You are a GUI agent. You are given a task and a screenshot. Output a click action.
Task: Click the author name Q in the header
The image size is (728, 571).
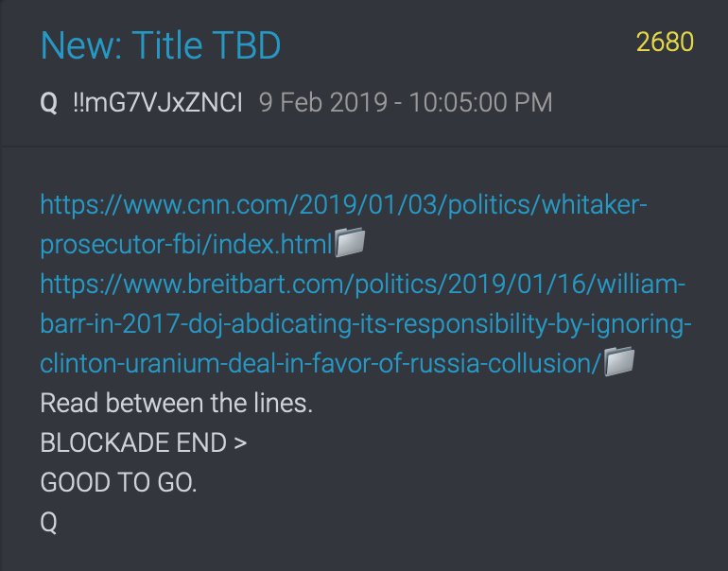49,102
